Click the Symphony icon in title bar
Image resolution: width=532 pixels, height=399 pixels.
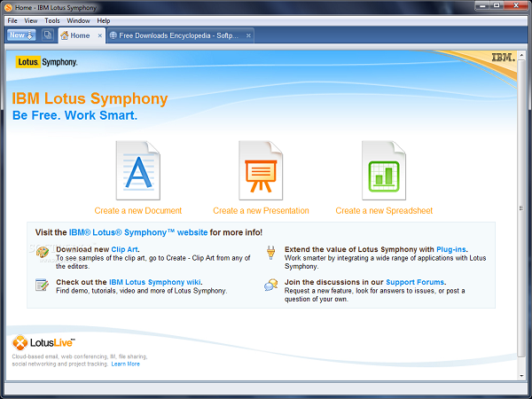point(9,7)
